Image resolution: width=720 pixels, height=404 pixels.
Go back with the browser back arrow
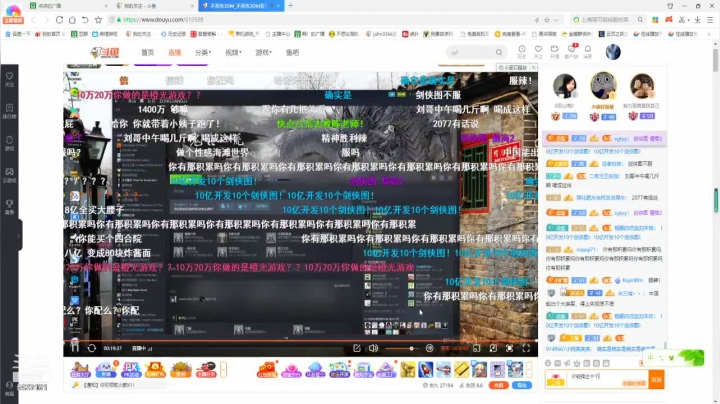(33, 20)
